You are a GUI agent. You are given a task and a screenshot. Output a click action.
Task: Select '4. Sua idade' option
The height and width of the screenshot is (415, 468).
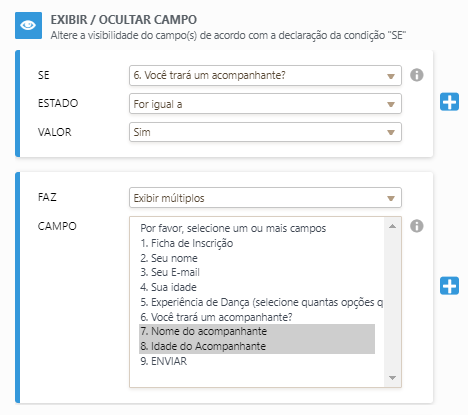[257, 287]
